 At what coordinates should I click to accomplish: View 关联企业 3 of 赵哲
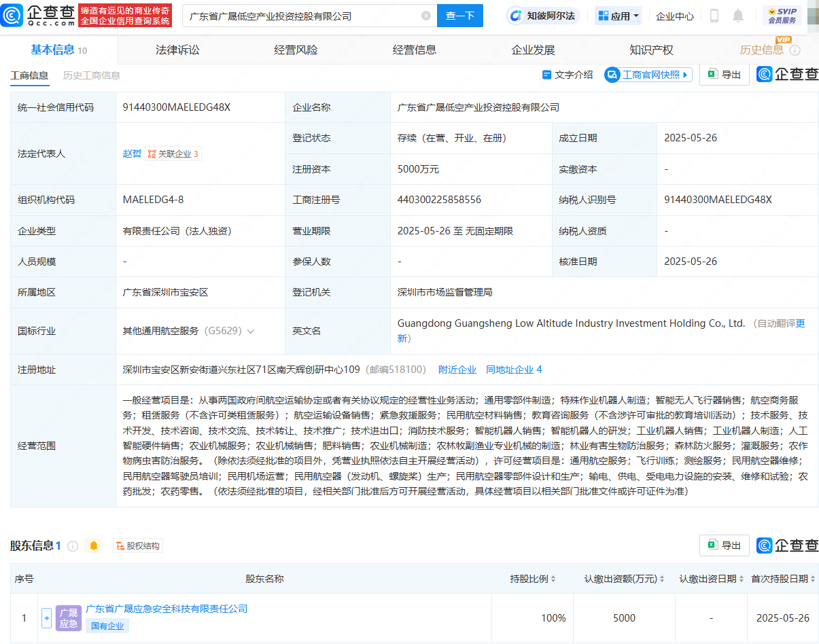pos(173,154)
